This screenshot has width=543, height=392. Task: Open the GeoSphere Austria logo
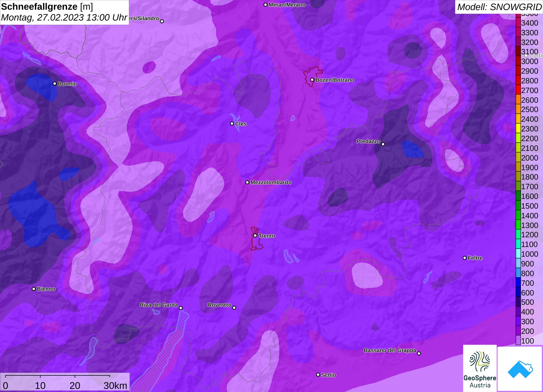pos(480,368)
